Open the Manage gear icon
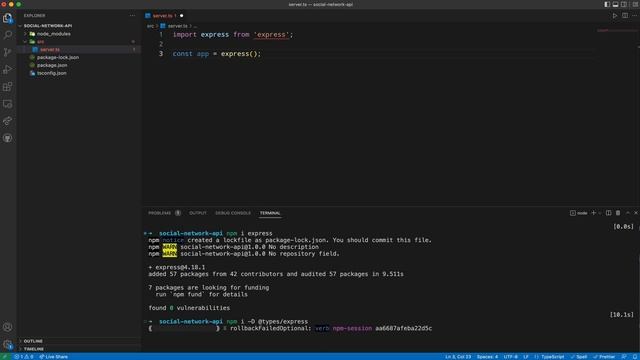Image resolution: width=640 pixels, height=360 pixels. [x=7, y=344]
